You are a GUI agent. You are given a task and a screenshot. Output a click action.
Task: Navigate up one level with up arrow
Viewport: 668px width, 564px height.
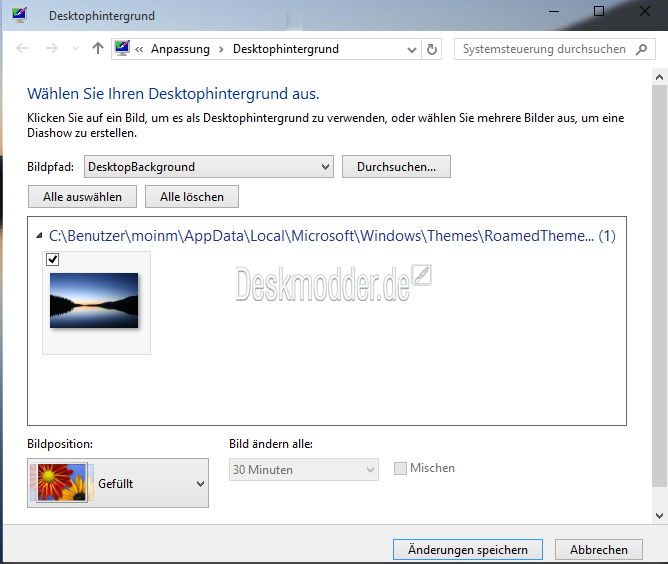[x=98, y=48]
